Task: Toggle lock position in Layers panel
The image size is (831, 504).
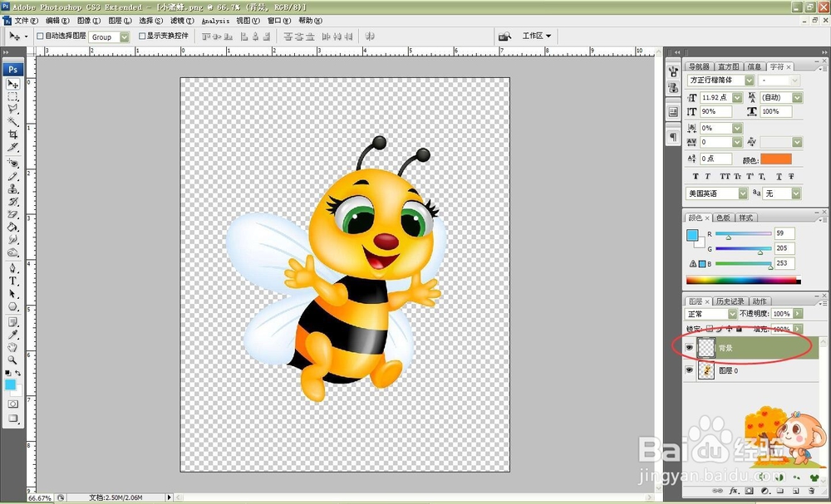Action: [x=730, y=329]
